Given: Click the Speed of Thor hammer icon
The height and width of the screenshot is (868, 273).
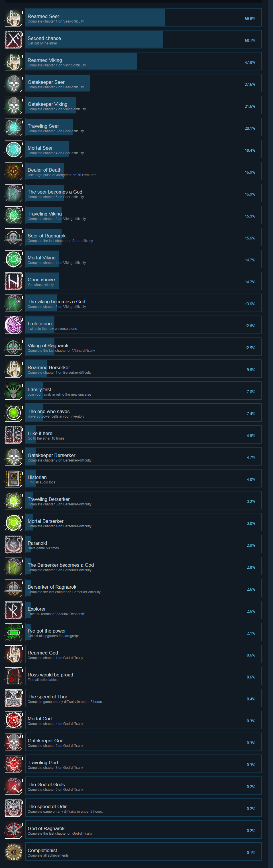Looking at the screenshot, I should coord(13,698).
